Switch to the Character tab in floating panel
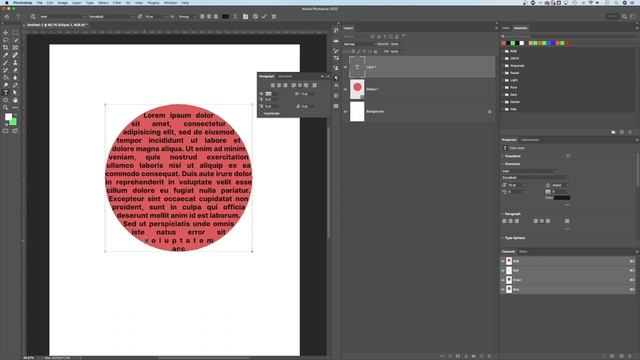 [x=285, y=76]
